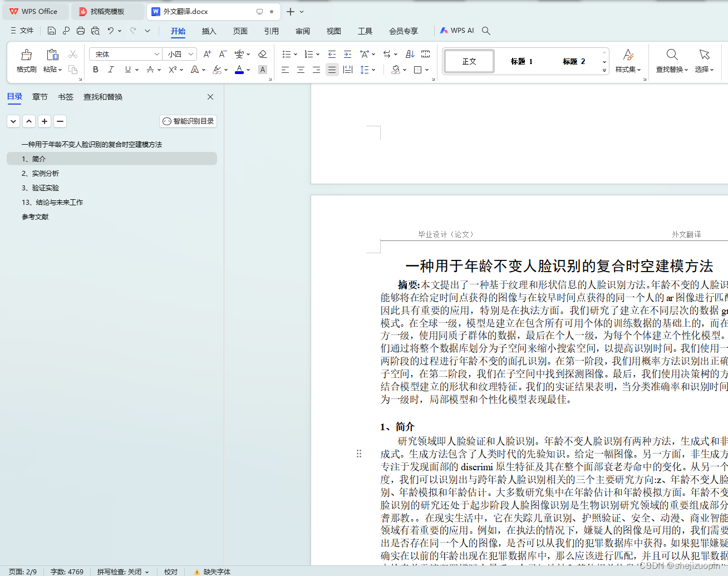Click the Clear Formatting eraser icon

[x=263, y=54]
